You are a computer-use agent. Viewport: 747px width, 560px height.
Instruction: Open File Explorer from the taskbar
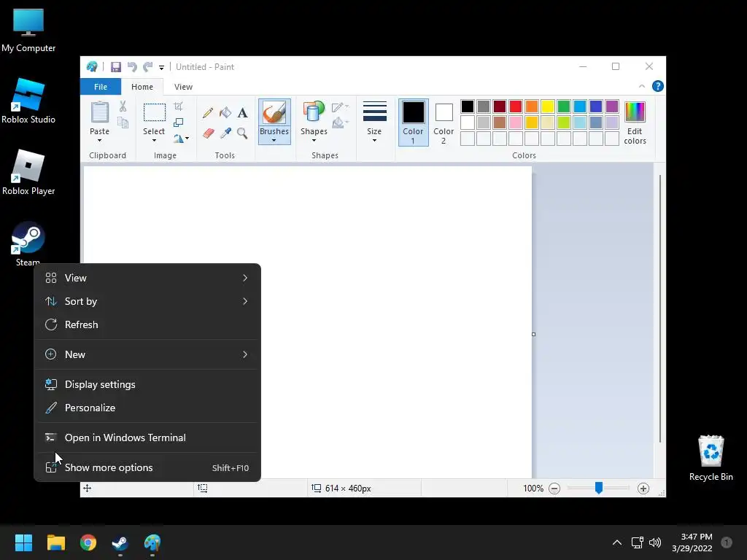click(56, 542)
